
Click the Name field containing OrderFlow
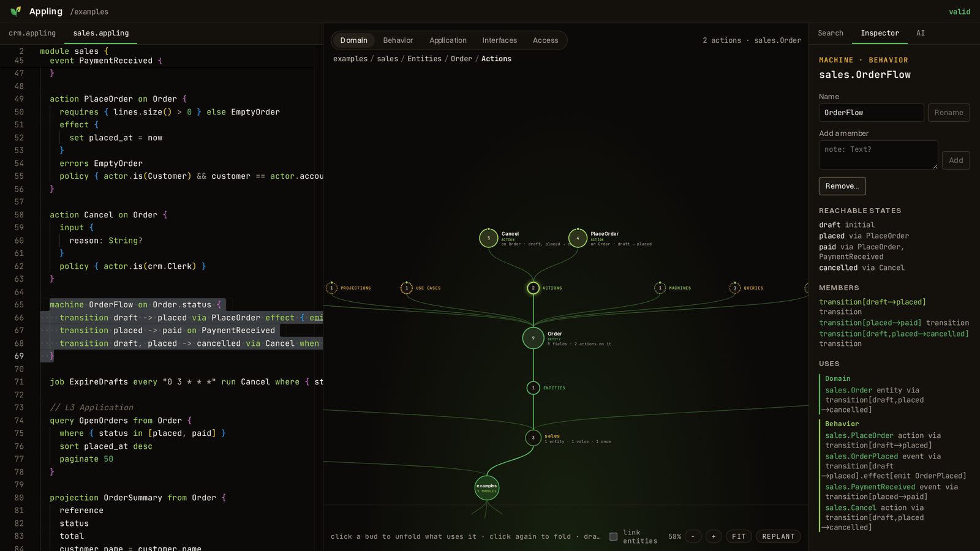tap(871, 113)
